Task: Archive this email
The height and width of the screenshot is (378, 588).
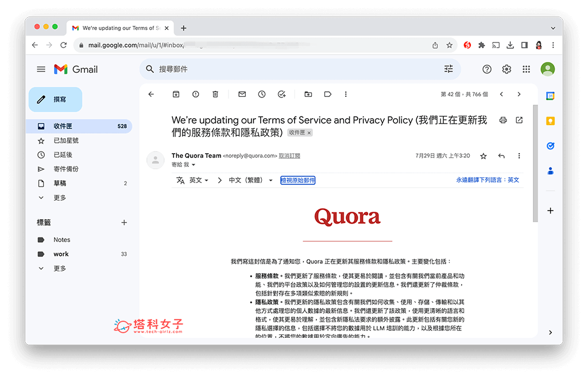Action: point(176,95)
